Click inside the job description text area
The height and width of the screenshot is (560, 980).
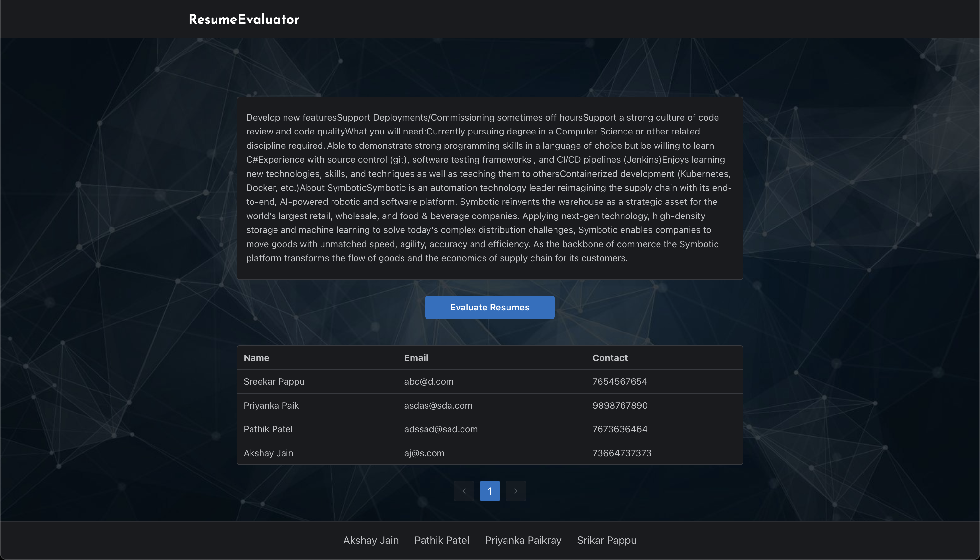490,188
